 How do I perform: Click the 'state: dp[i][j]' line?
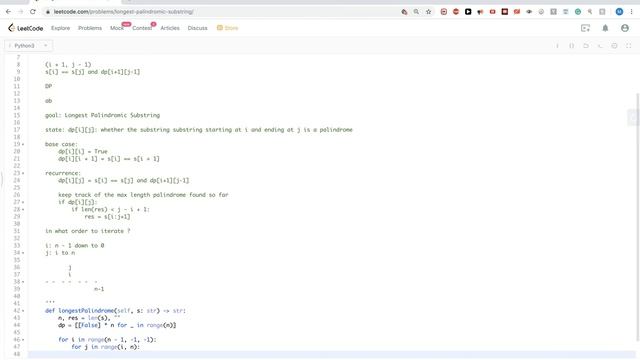tap(199, 130)
